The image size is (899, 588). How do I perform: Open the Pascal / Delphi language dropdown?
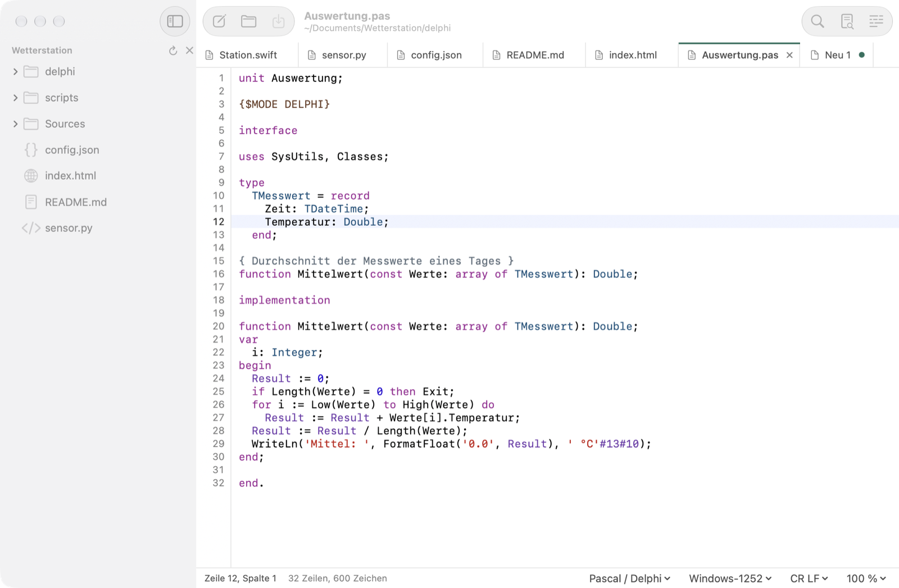(630, 578)
